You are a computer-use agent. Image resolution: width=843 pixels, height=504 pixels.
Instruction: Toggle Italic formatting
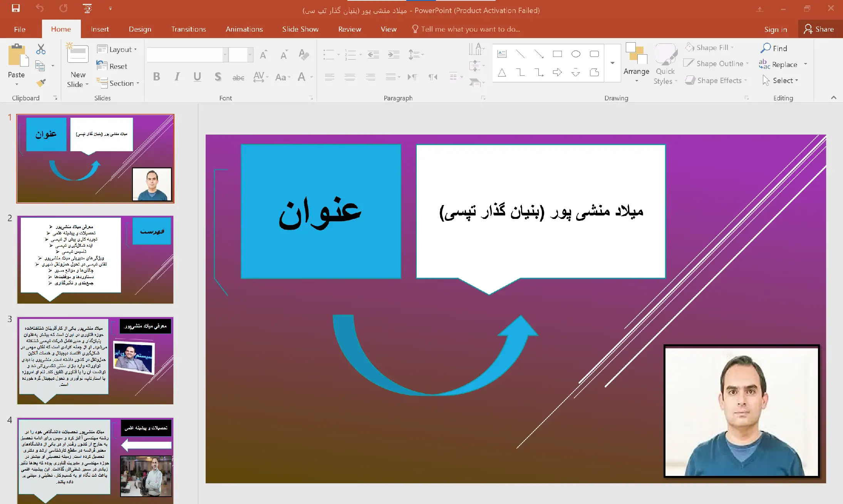[177, 77]
